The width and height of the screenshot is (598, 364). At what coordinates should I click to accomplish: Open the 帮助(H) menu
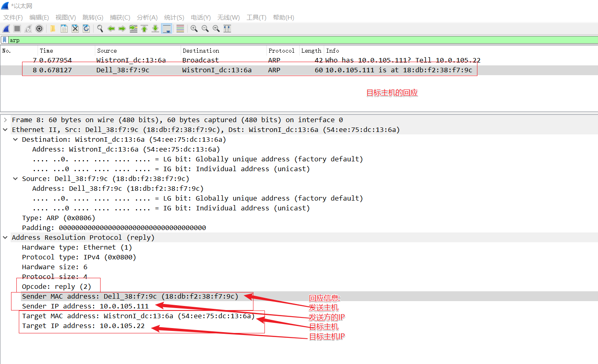(x=284, y=18)
